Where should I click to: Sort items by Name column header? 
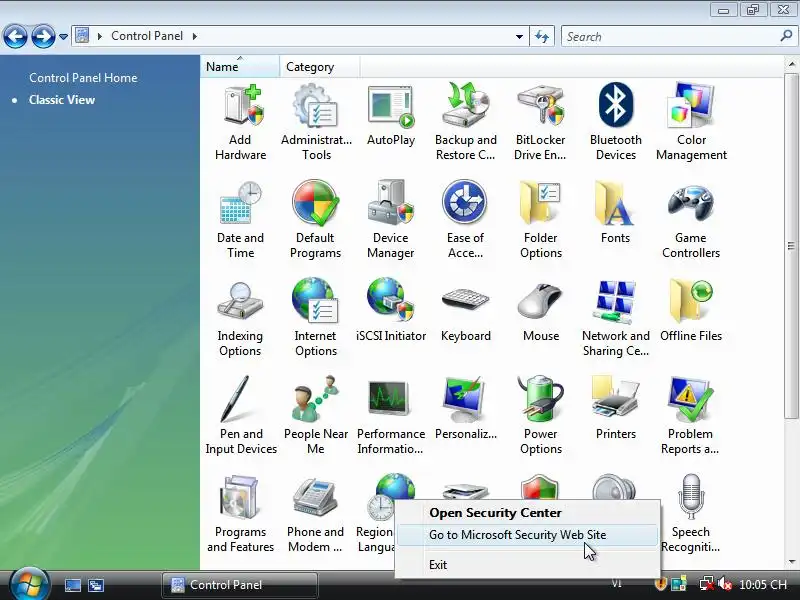[x=240, y=67]
